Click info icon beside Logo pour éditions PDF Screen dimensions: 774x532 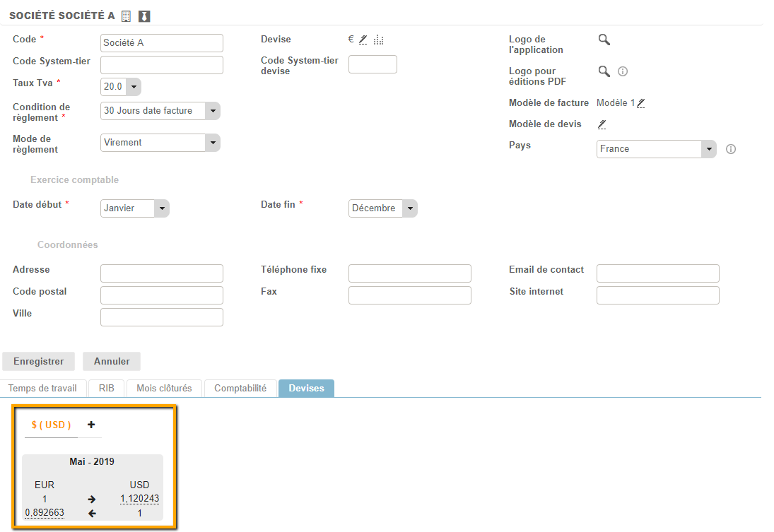tap(623, 71)
